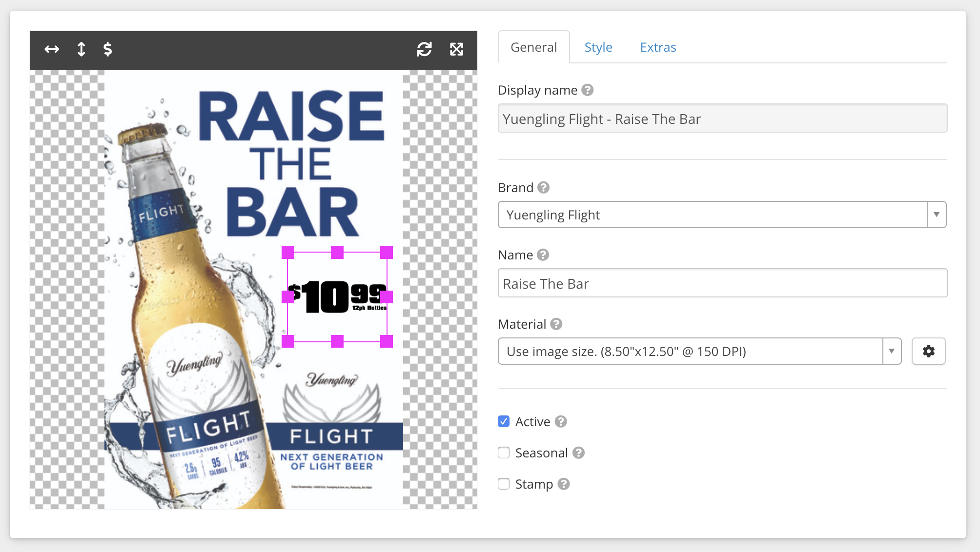Click the Display name field

[722, 118]
